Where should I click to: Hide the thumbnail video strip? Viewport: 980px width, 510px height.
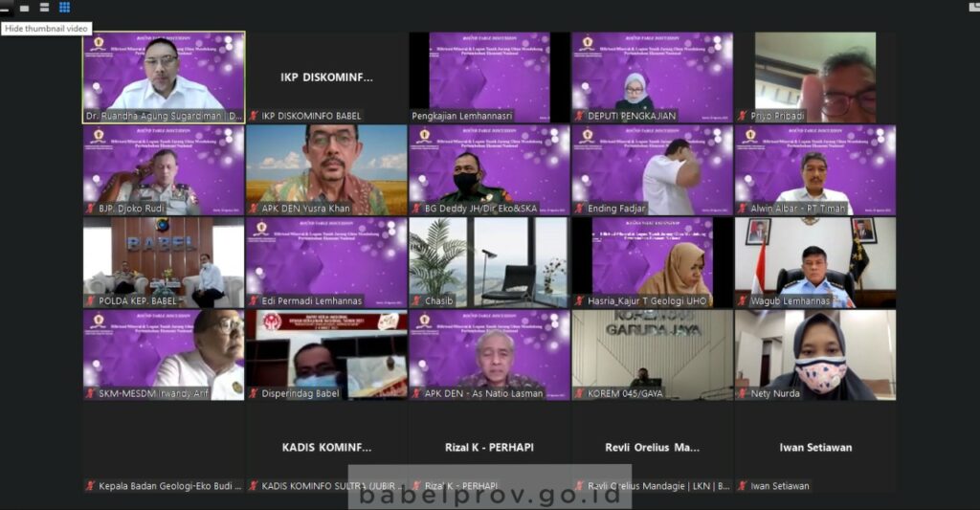pyautogui.click(x=5, y=8)
